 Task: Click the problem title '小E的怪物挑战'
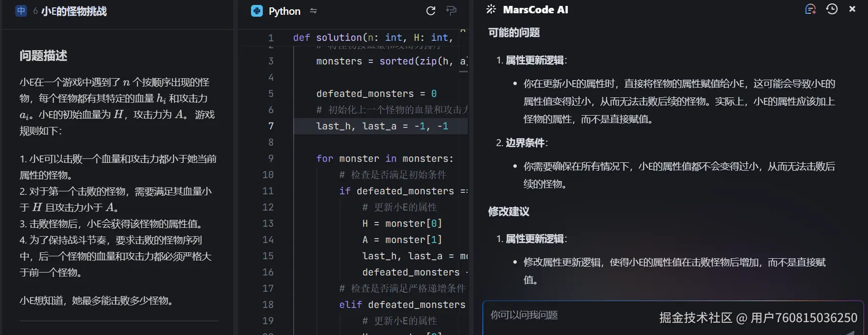click(74, 11)
